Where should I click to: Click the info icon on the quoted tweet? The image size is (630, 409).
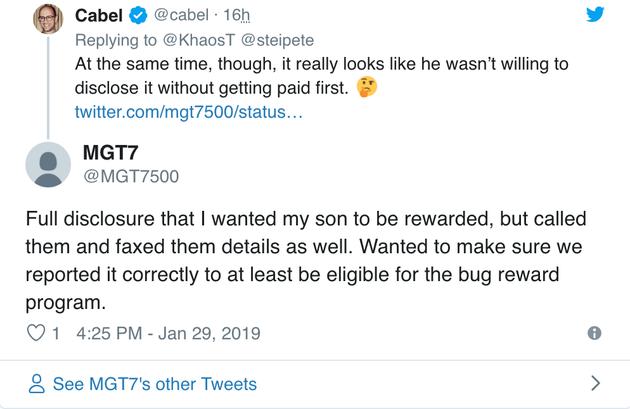tap(594, 333)
